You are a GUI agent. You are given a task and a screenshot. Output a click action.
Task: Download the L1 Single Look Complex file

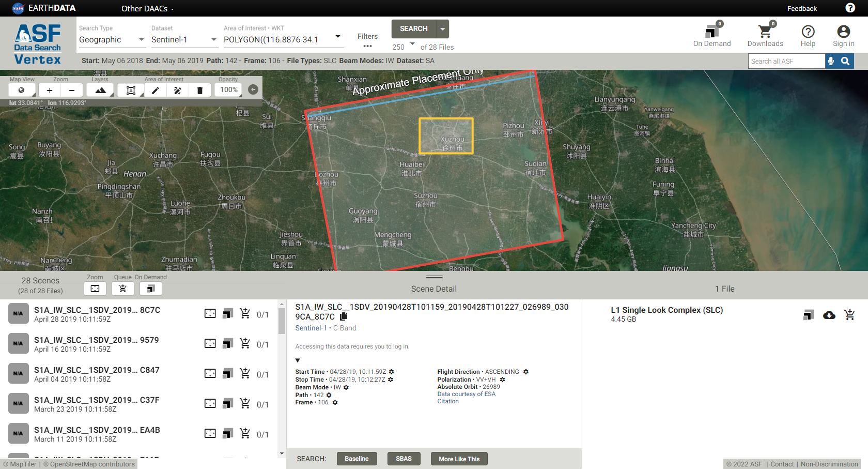pyautogui.click(x=829, y=315)
